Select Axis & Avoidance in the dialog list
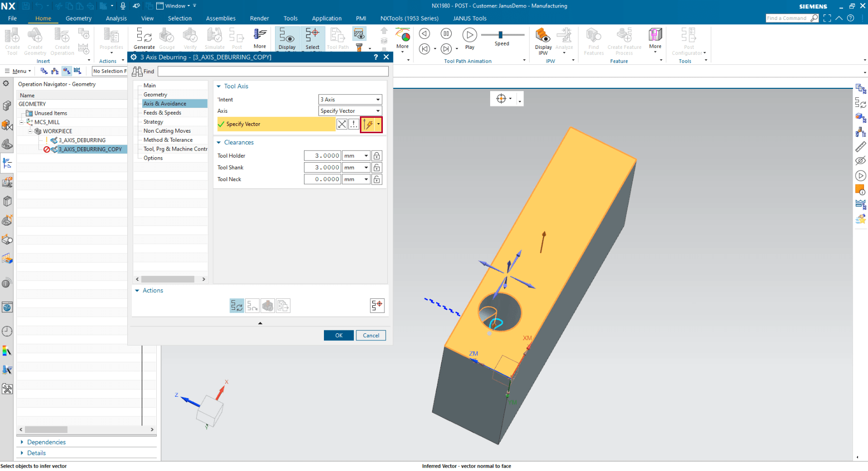The width and height of the screenshot is (868, 471). (x=165, y=103)
